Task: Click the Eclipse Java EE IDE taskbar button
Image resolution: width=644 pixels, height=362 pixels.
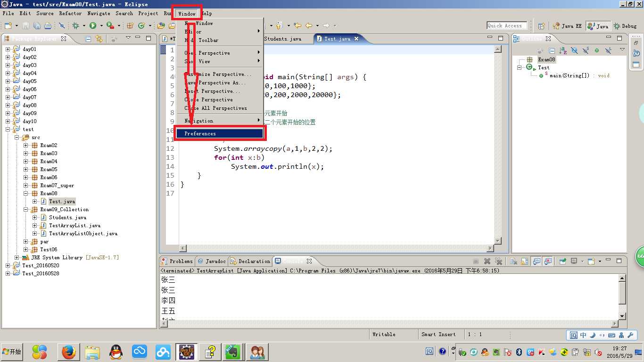Action: (x=186, y=352)
